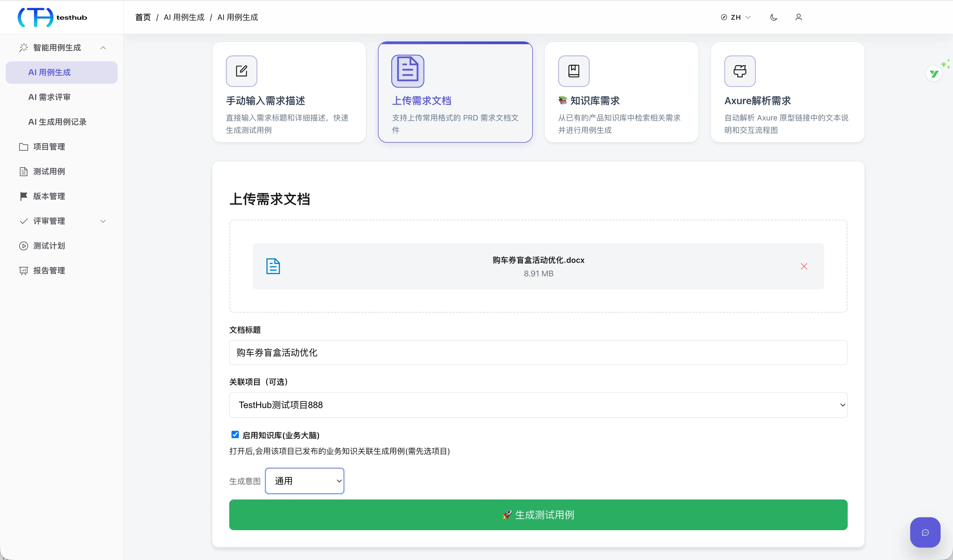Open AI 生成用例记录 menu item

point(57,122)
